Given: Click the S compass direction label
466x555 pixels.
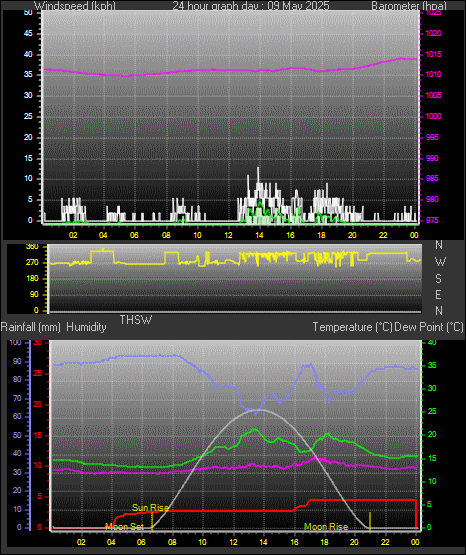Looking at the screenshot, I should [x=439, y=279].
